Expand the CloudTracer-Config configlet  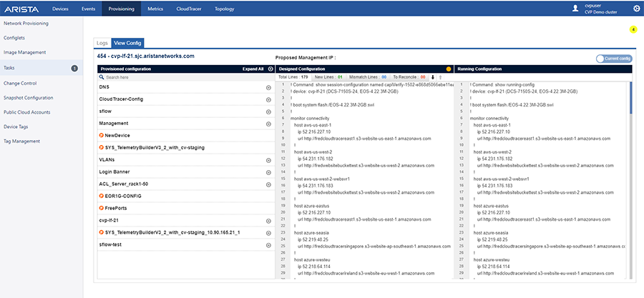(268, 99)
